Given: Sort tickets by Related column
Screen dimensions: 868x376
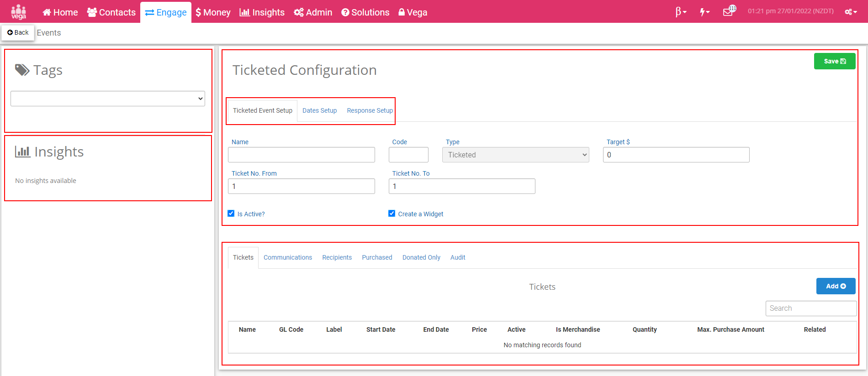Looking at the screenshot, I should 815,329.
